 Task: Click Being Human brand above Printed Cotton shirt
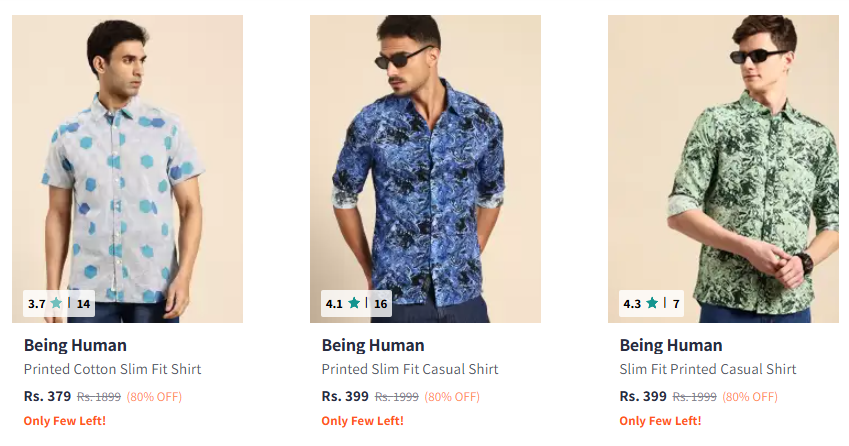tap(75, 346)
